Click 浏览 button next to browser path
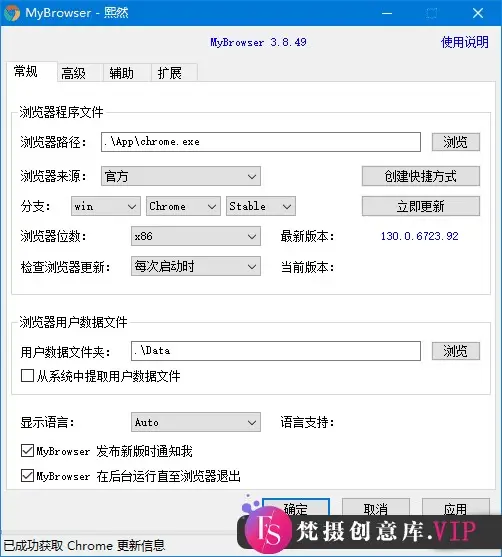This screenshot has height=557, width=502. (456, 142)
